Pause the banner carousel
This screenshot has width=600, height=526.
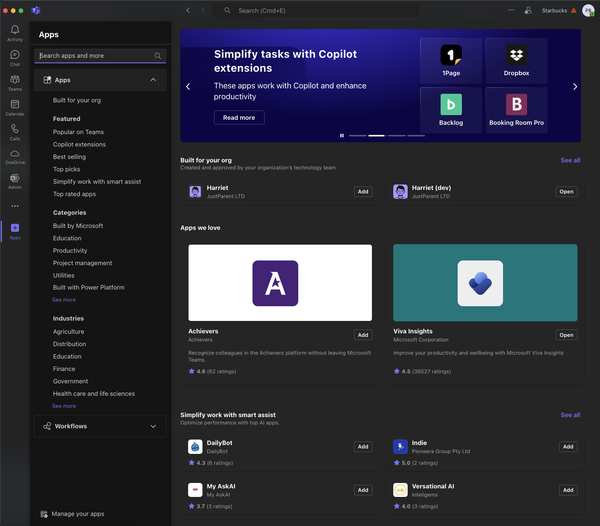click(x=342, y=135)
